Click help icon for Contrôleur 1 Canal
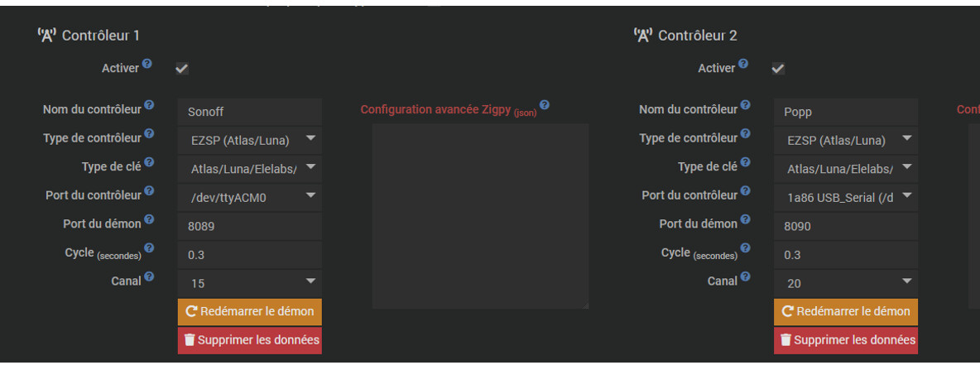The height and width of the screenshot is (370, 980). click(150, 276)
